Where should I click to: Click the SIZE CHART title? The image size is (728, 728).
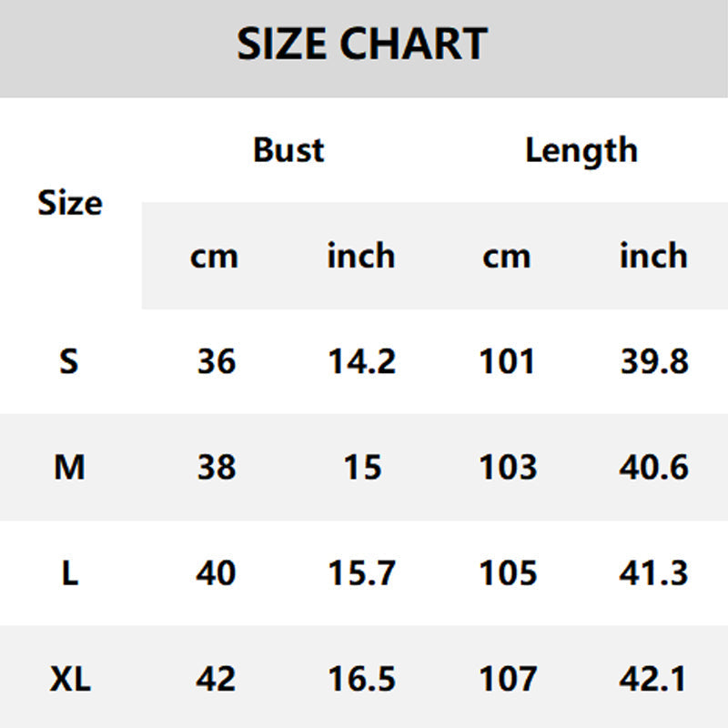[362, 45]
